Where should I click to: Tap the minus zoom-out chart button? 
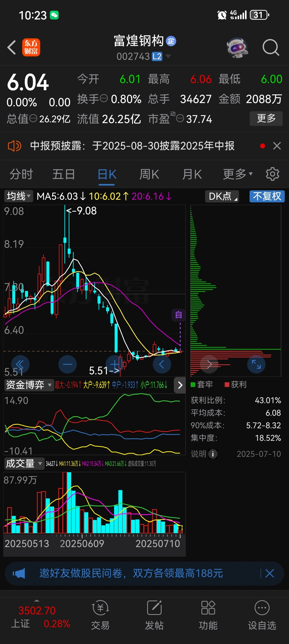point(67,364)
